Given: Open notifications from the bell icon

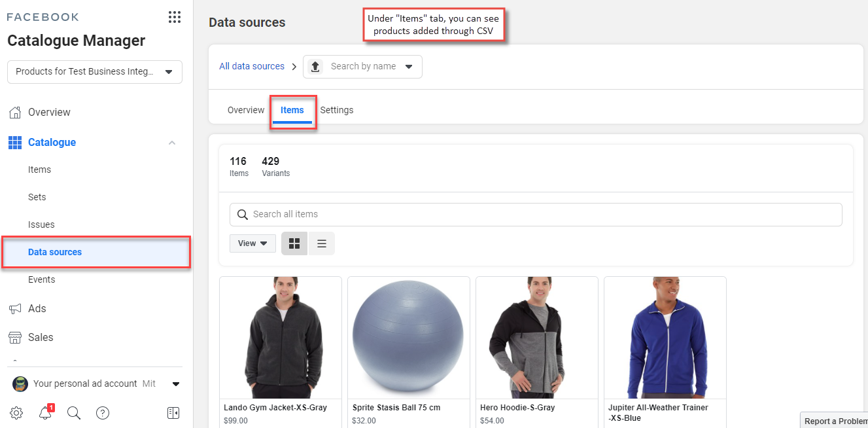Looking at the screenshot, I should pyautogui.click(x=45, y=412).
